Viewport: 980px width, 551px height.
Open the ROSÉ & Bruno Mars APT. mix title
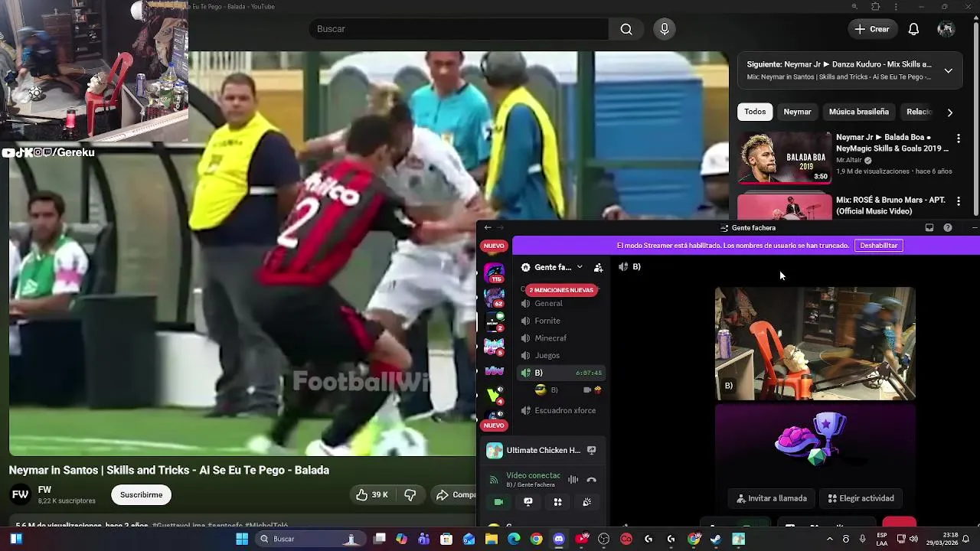[x=890, y=205]
